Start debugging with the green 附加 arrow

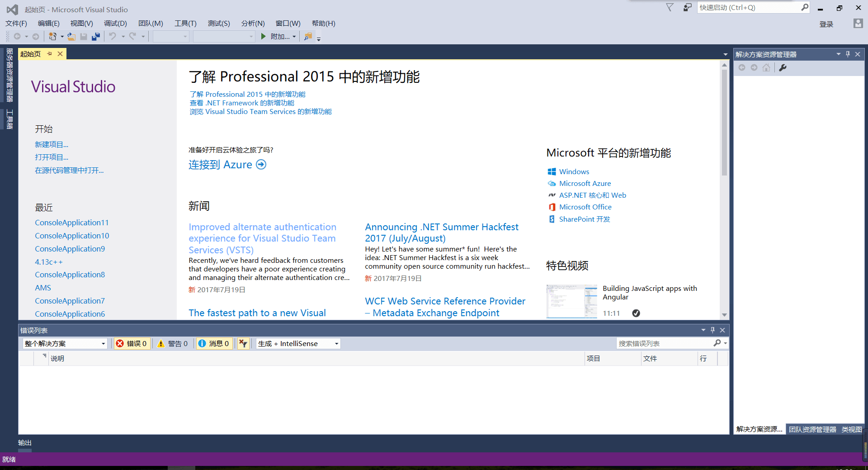[264, 37]
